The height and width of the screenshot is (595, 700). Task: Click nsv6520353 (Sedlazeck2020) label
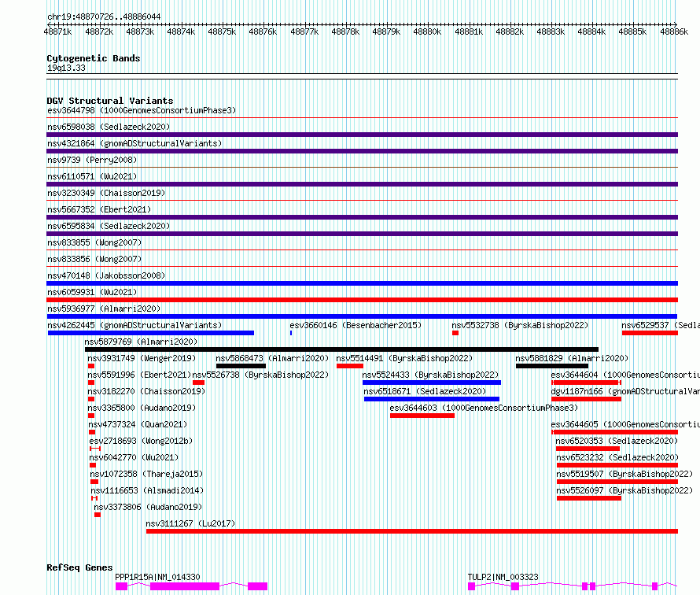tap(617, 441)
